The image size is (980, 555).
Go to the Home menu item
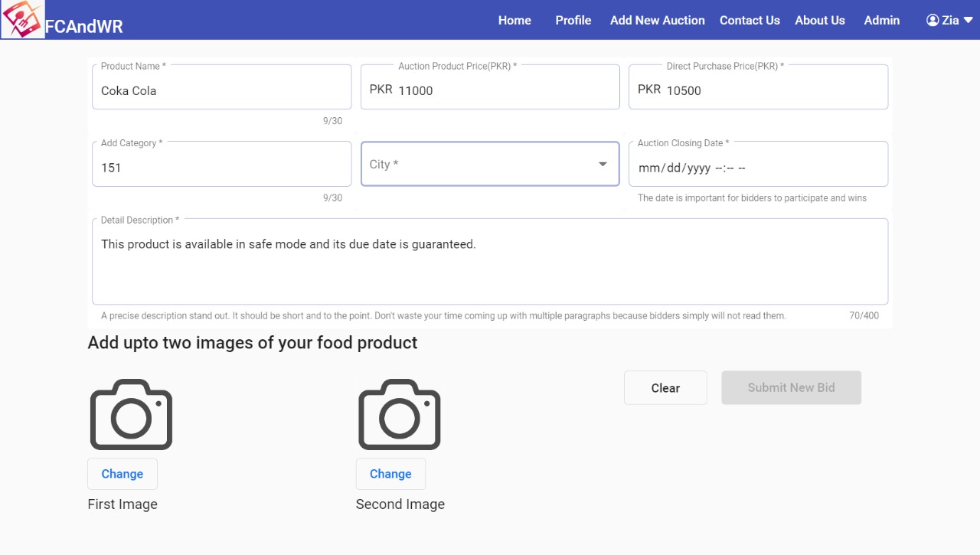click(514, 21)
